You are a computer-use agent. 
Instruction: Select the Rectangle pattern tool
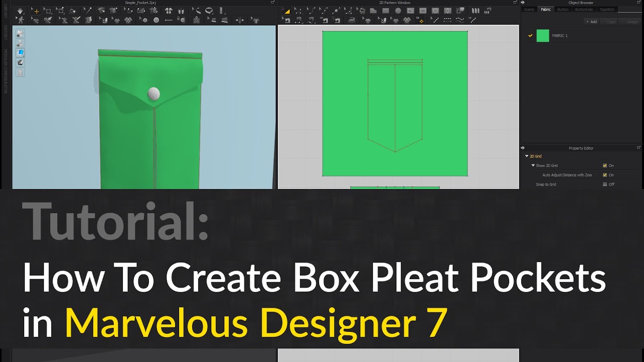pyautogui.click(x=385, y=11)
